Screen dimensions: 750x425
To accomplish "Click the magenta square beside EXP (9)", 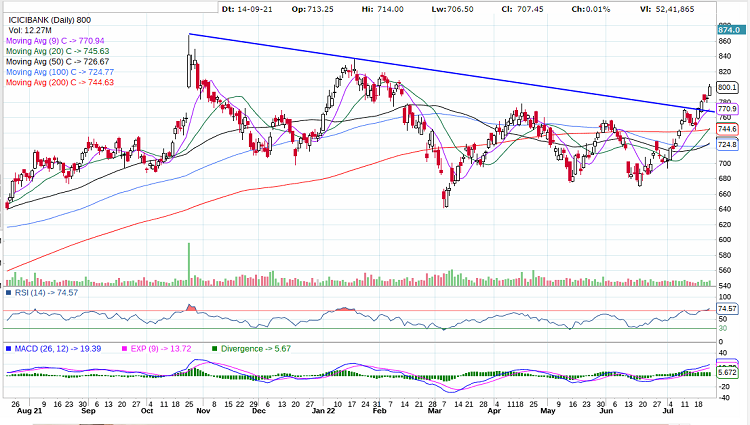I will tap(125, 349).
